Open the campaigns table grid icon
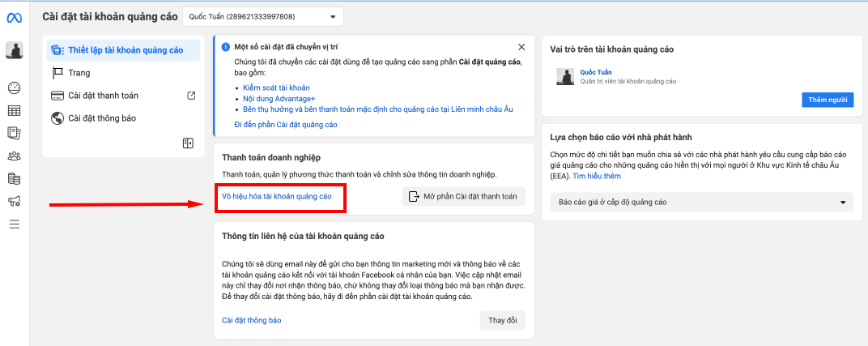Image resolution: width=868 pixels, height=346 pixels. pos(15,110)
